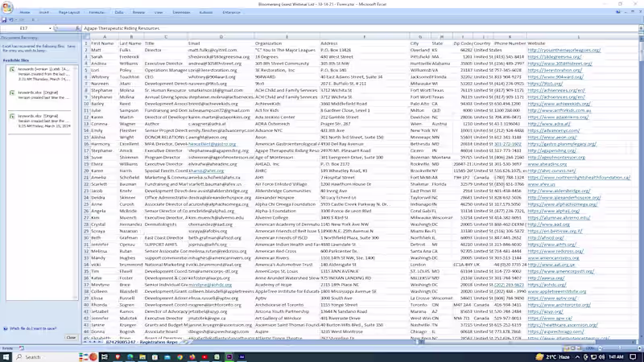Open the Undo history dropdown arrow
The width and height of the screenshot is (644, 362).
pyautogui.click(x=16, y=19)
